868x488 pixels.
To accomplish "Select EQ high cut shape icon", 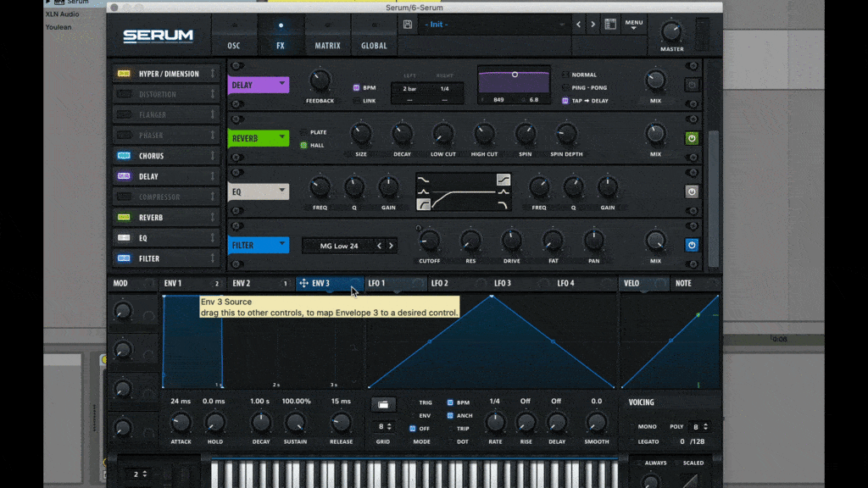I will pyautogui.click(x=504, y=205).
